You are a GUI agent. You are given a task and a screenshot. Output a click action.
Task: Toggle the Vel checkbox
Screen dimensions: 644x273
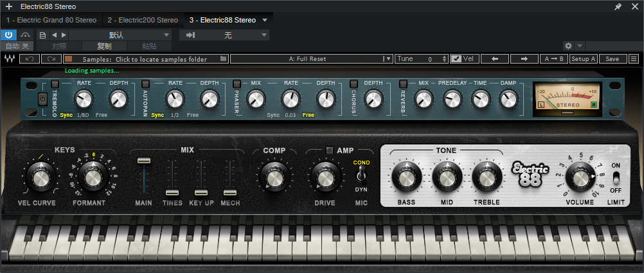(456, 58)
